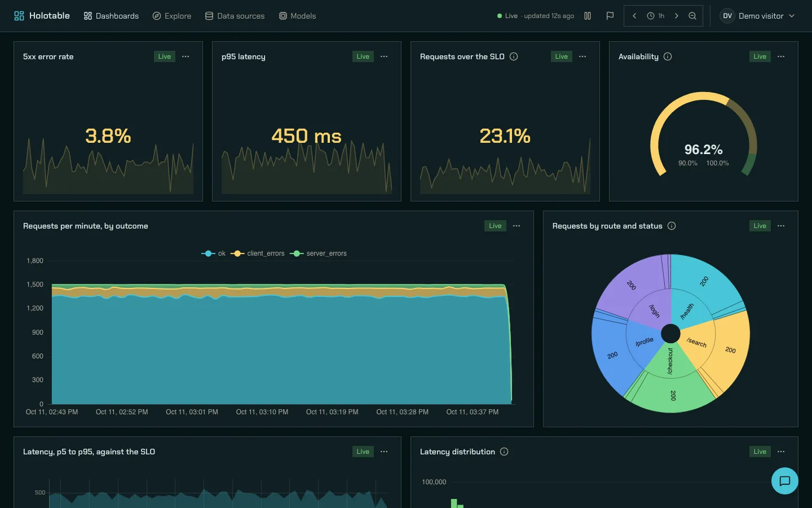The width and height of the screenshot is (812, 508).
Task: Click Live badge on Requests per minute
Action: (495, 226)
